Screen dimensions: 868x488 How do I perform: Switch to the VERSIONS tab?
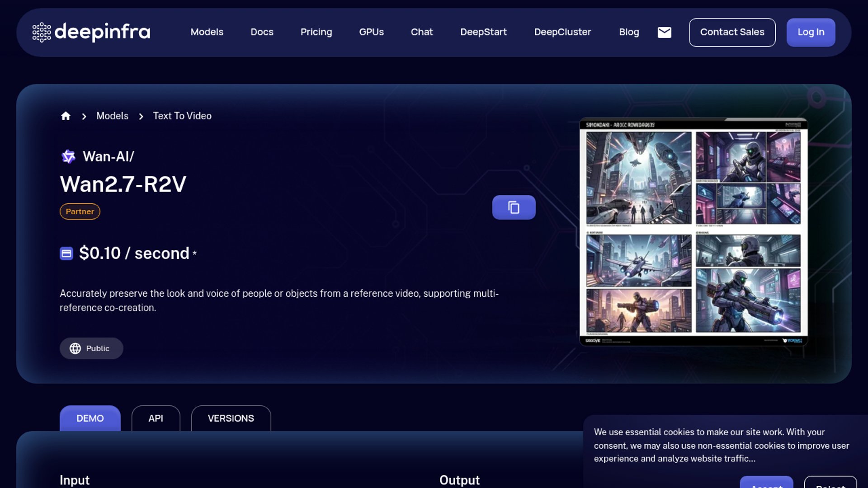point(231,418)
